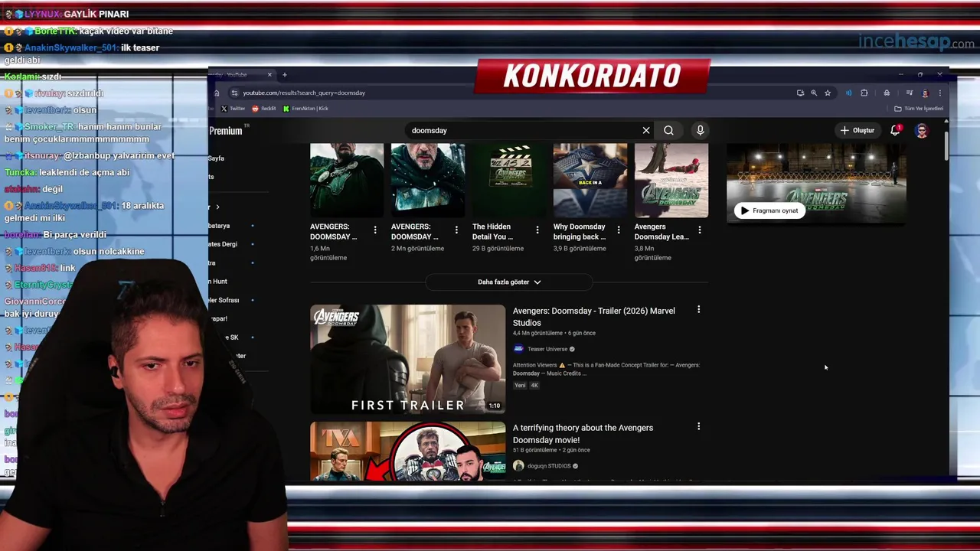This screenshot has height=551, width=980.
Task: Open the batarya subscription in sidebar
Action: (219, 226)
